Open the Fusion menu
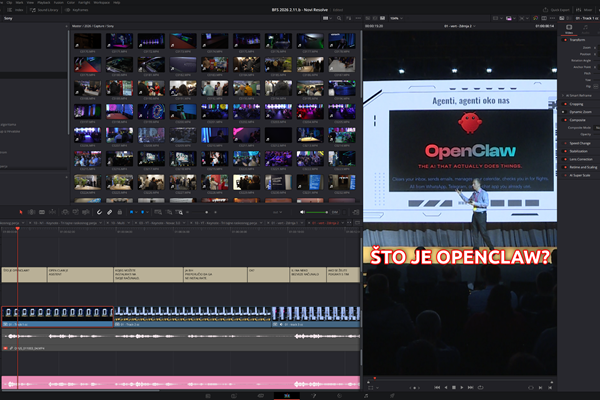 click(59, 2)
